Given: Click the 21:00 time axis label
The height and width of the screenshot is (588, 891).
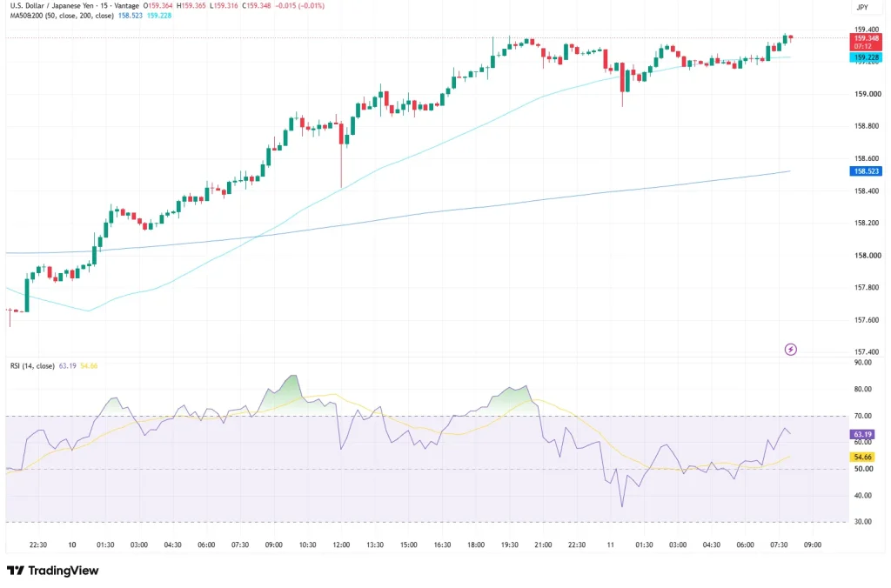Looking at the screenshot, I should [x=543, y=545].
